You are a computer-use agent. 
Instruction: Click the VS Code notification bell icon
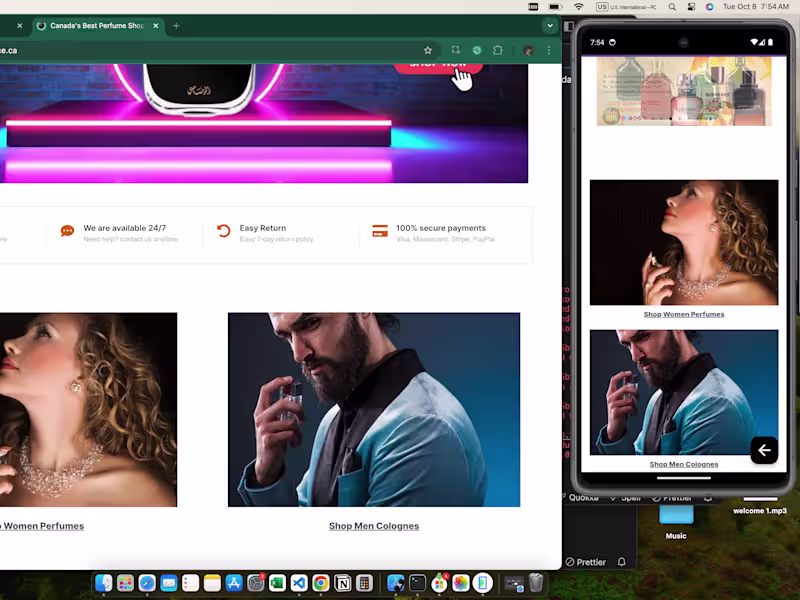pos(621,562)
